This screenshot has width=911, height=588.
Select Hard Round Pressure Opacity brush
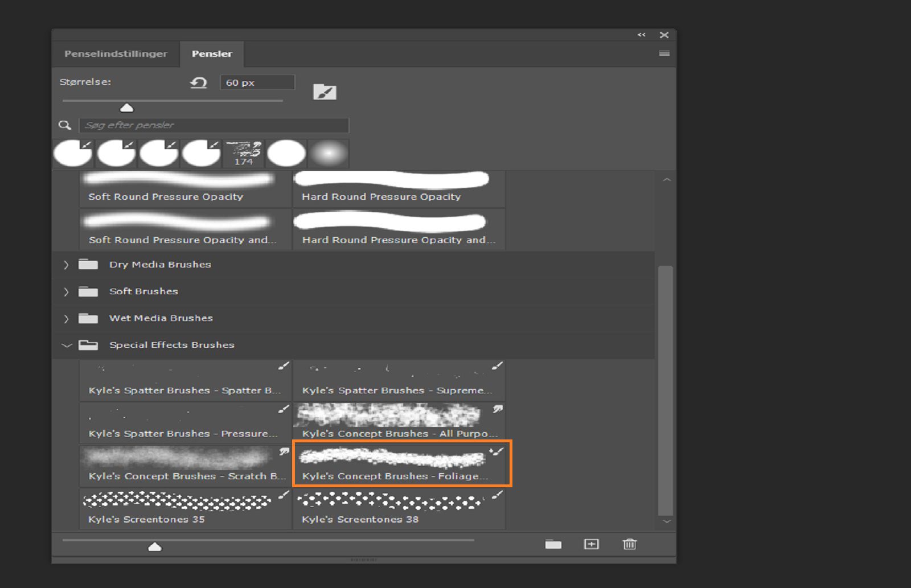coord(399,188)
